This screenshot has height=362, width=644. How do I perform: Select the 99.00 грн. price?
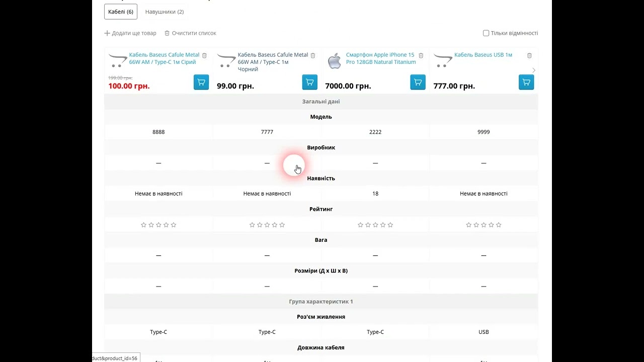coord(235,86)
